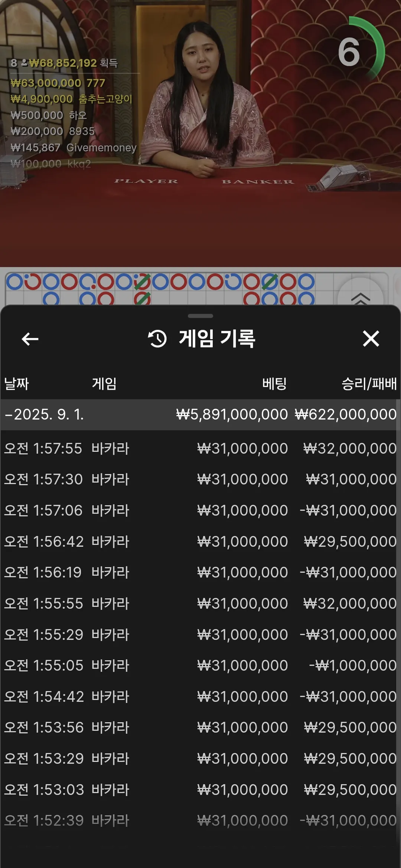The width and height of the screenshot is (401, 868).
Task: Tap the back arrow in game history
Action: click(30, 339)
